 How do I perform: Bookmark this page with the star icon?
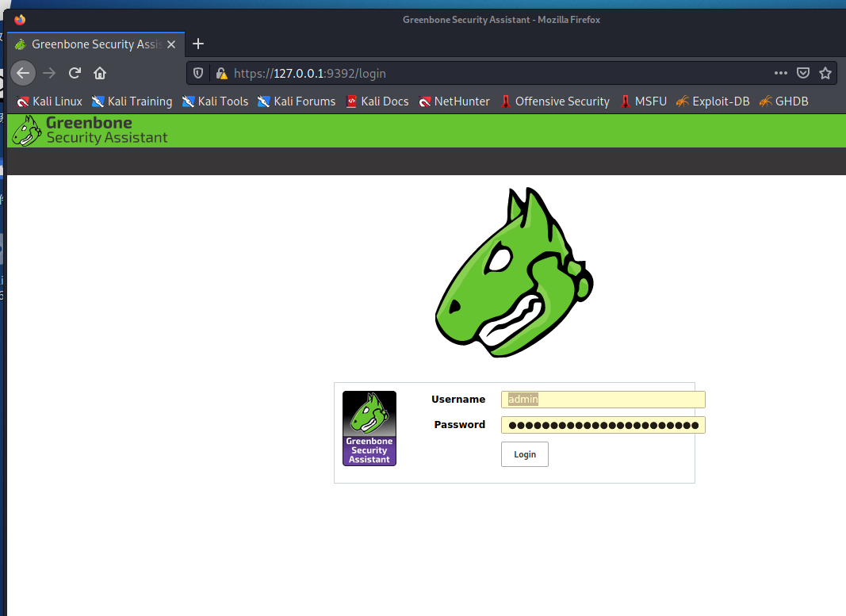[x=825, y=73]
